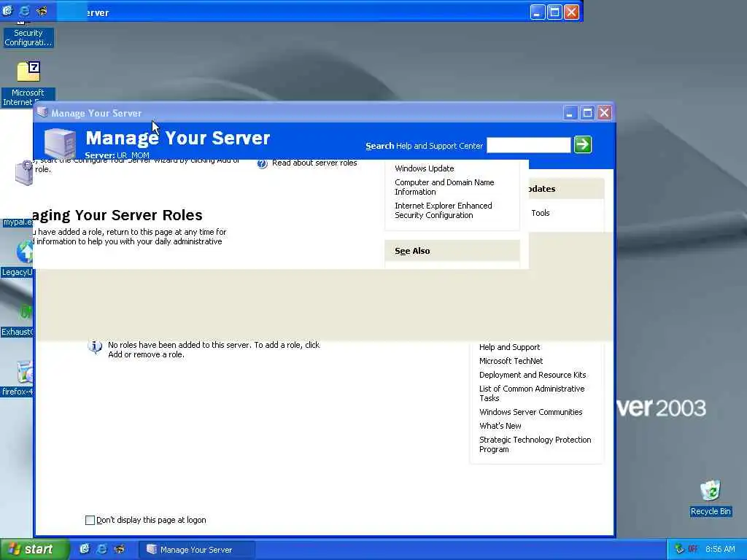Screen dimensions: 747x560
Task: Open List of Common Administrative Tasks
Action: pyautogui.click(x=532, y=393)
